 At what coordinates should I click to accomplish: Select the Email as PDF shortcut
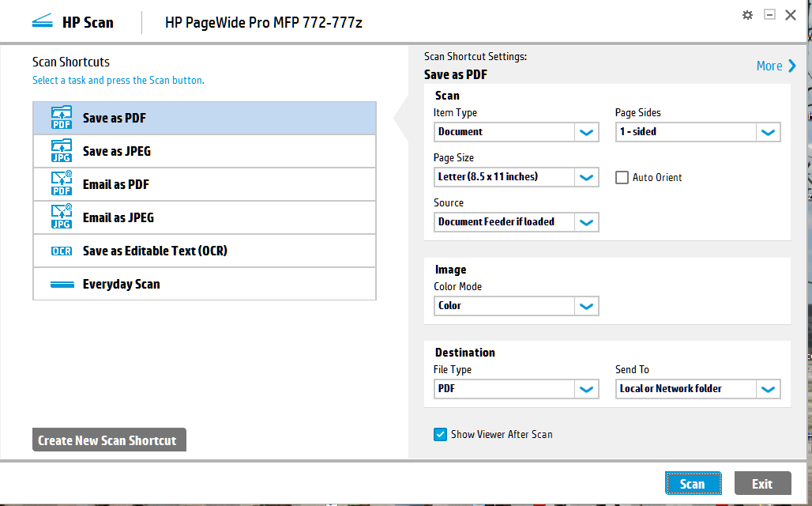pos(158,183)
